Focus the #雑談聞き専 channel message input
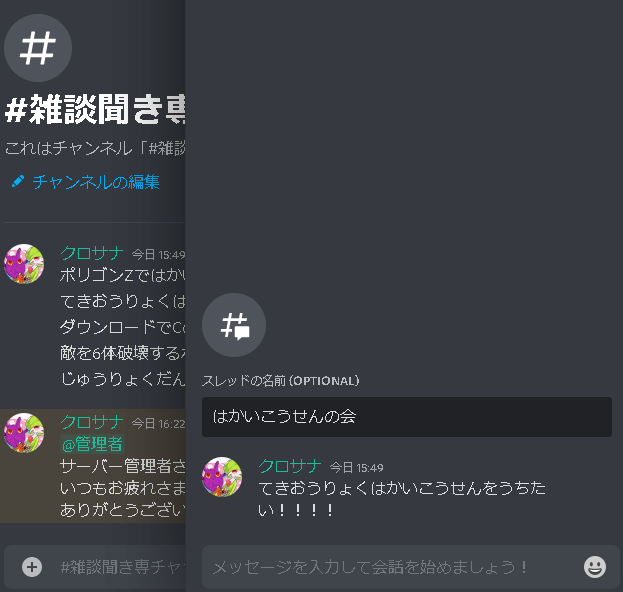 122,567
